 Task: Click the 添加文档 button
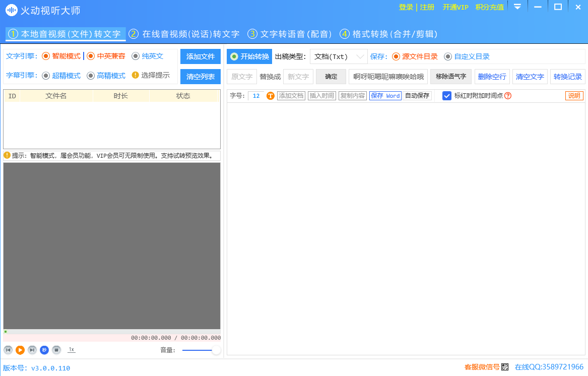coord(291,96)
